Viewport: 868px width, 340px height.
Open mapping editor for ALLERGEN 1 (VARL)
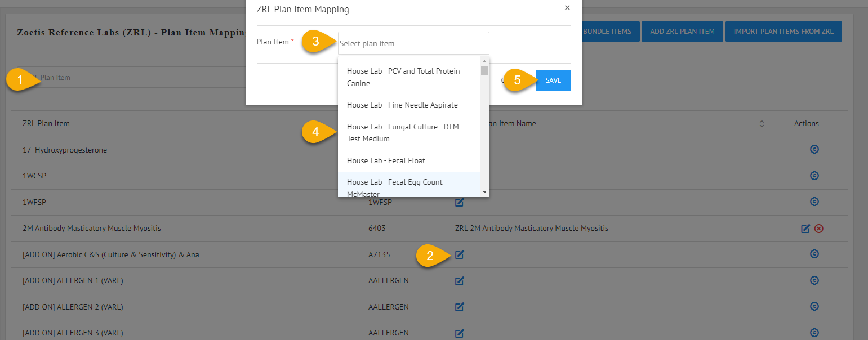click(x=459, y=281)
